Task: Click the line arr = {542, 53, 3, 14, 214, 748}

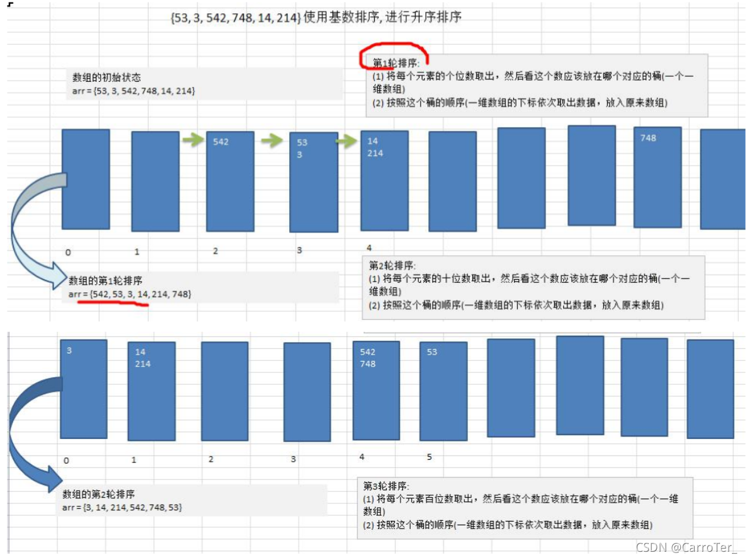Action: click(x=130, y=294)
